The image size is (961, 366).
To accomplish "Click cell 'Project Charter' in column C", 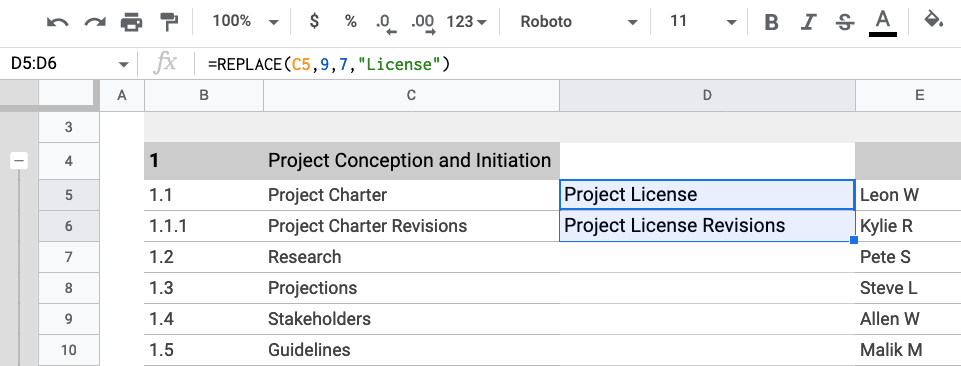I will point(411,195).
